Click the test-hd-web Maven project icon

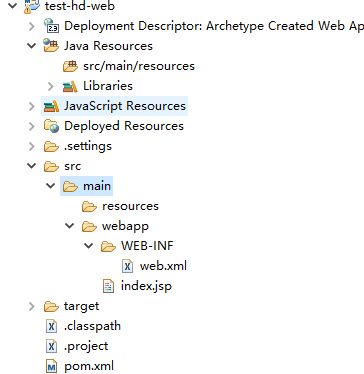(32, 6)
